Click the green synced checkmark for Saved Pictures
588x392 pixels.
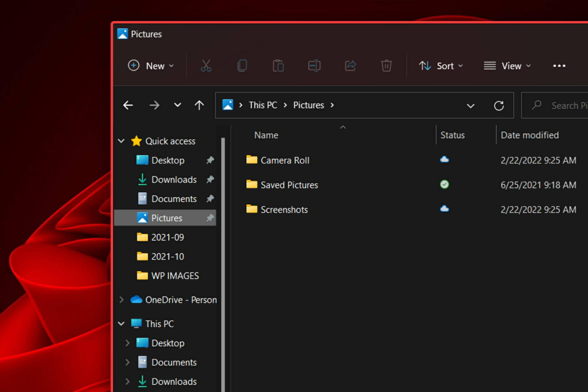(444, 184)
